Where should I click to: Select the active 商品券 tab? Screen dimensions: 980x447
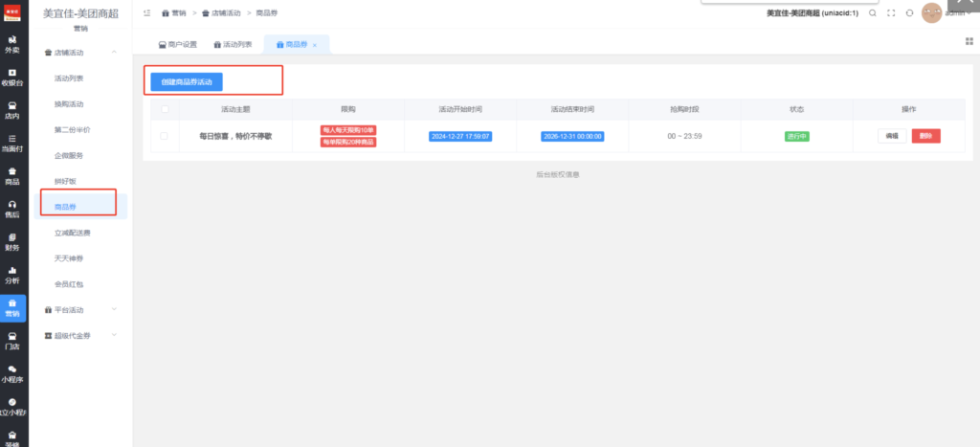point(297,44)
